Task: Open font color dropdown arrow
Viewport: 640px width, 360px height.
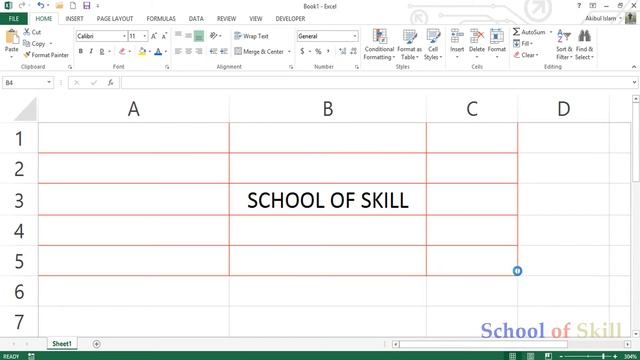Action: click(x=166, y=52)
